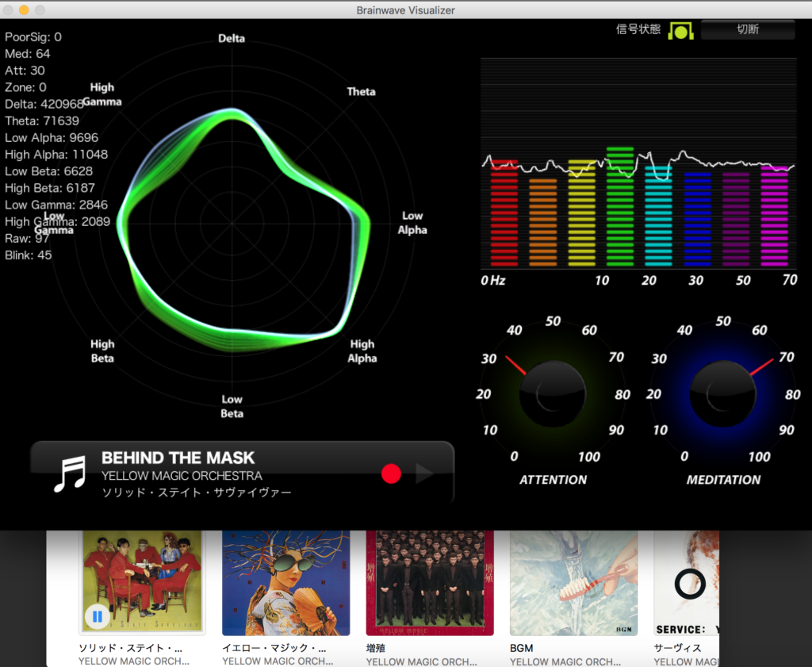Screen dimensions: 812x667
Task: Click the green bar column in the spectrum graph
Action: (x=620, y=207)
